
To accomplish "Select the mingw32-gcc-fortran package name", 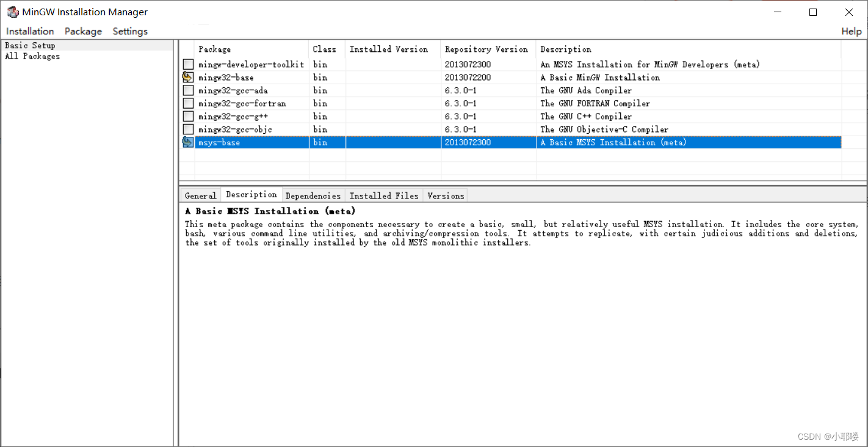I will pos(242,103).
